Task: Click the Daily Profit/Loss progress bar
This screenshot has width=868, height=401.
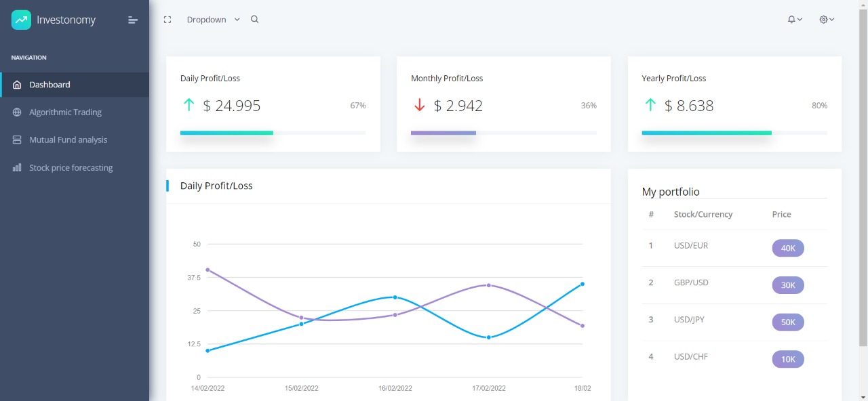Action: [273, 133]
